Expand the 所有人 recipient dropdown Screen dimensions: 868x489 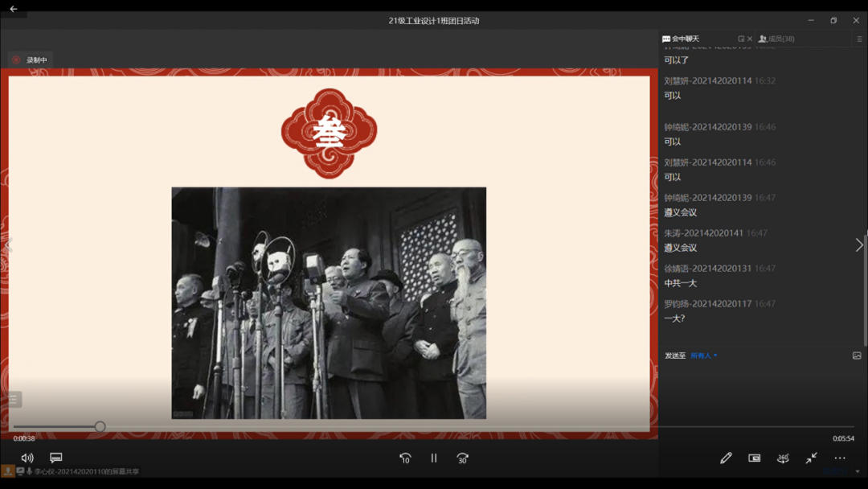point(703,355)
